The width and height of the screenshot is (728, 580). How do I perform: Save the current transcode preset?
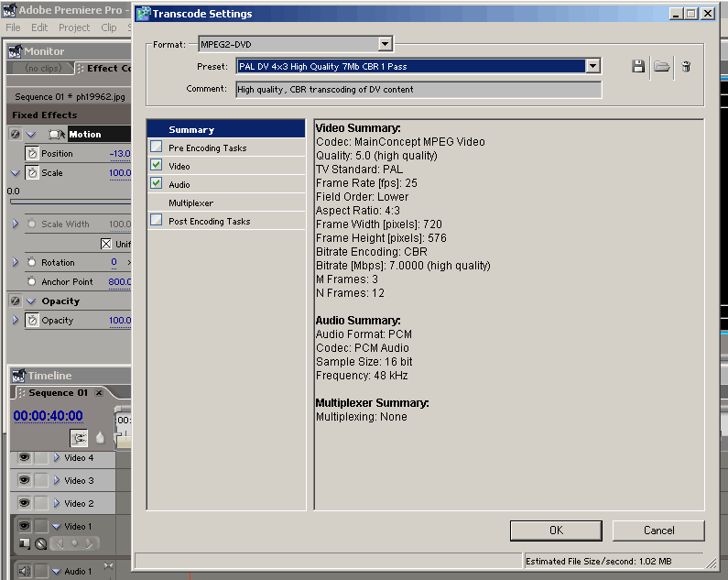(638, 67)
